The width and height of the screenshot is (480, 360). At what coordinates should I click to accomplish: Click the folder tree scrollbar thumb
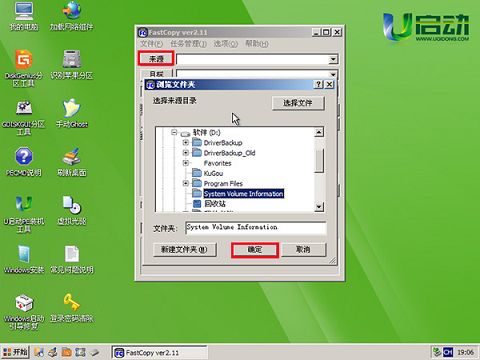[319, 161]
